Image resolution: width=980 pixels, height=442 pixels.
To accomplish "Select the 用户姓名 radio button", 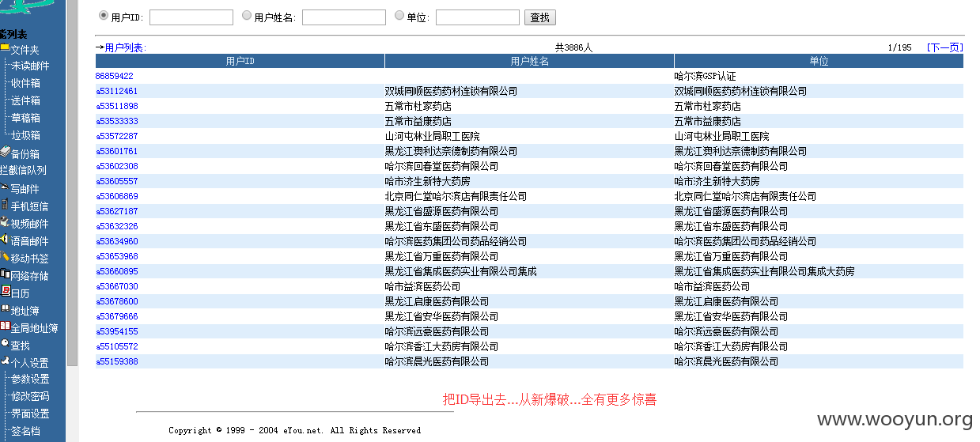I will click(x=247, y=15).
